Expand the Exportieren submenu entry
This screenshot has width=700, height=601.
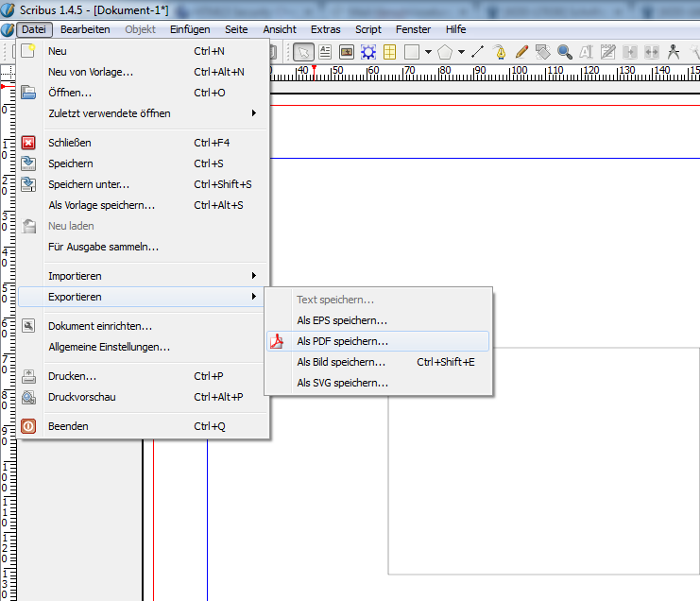tap(139, 297)
